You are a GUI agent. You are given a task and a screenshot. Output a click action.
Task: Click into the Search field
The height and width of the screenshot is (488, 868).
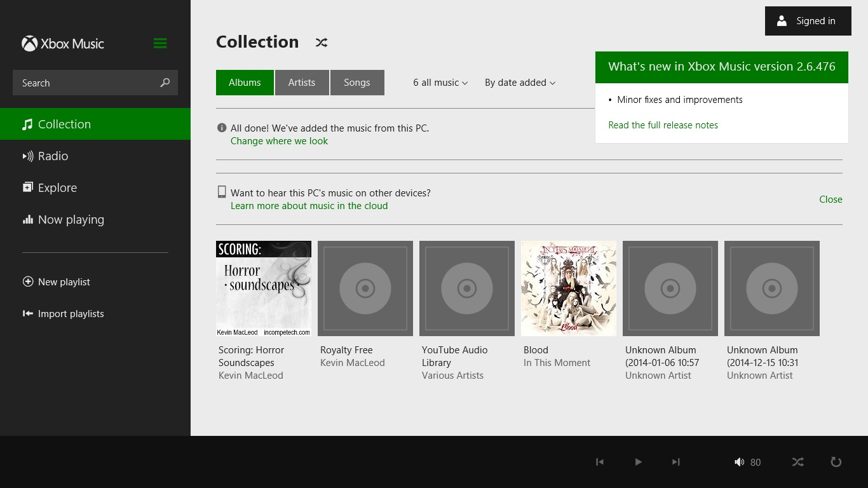95,83
